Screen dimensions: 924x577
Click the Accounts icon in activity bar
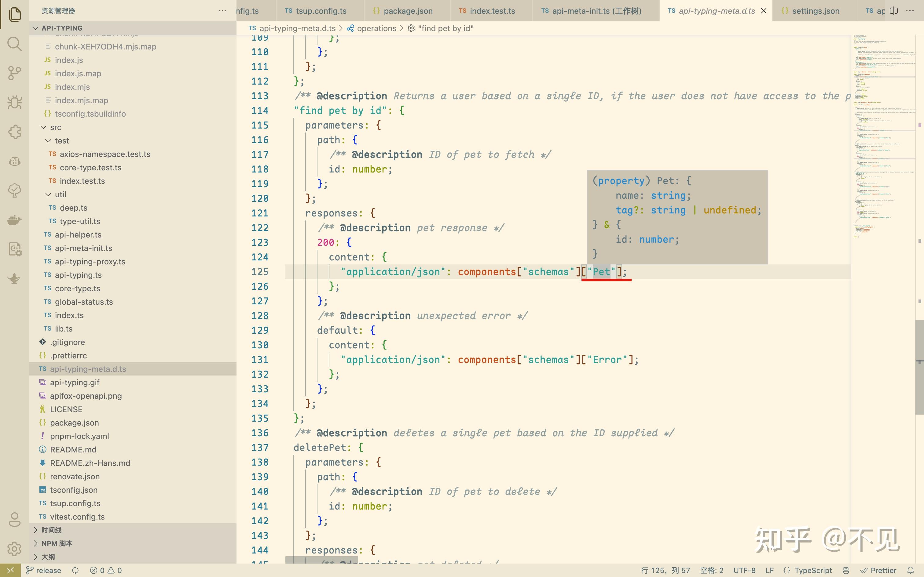tap(14, 519)
